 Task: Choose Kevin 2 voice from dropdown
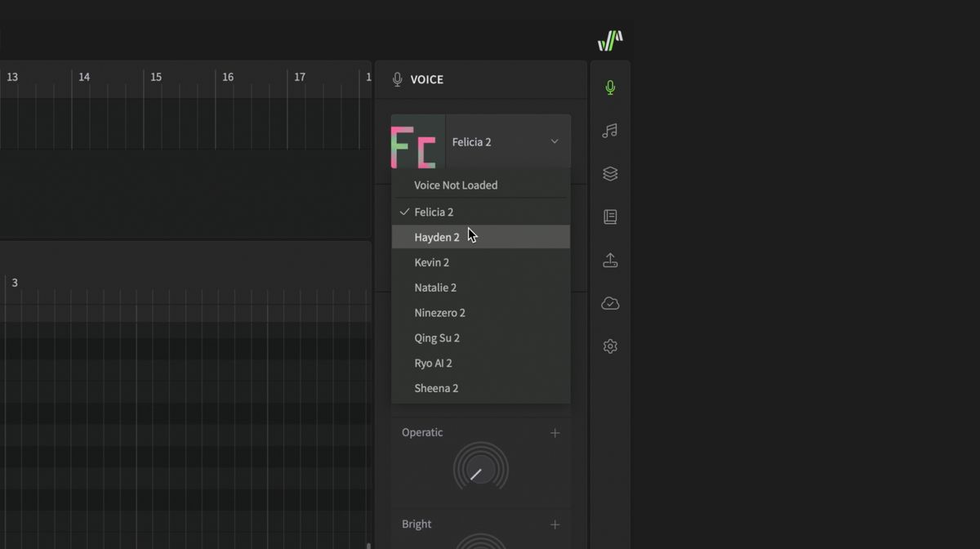tap(481, 262)
